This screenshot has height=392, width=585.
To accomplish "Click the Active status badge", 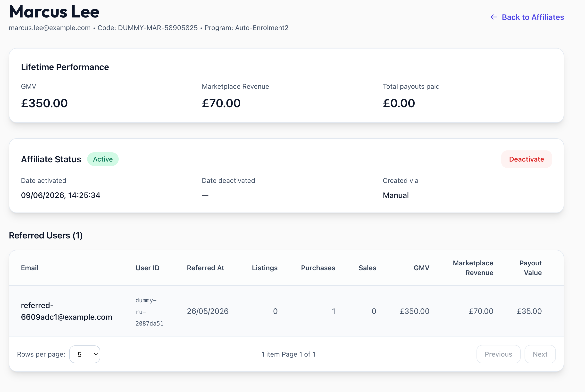I will [103, 159].
